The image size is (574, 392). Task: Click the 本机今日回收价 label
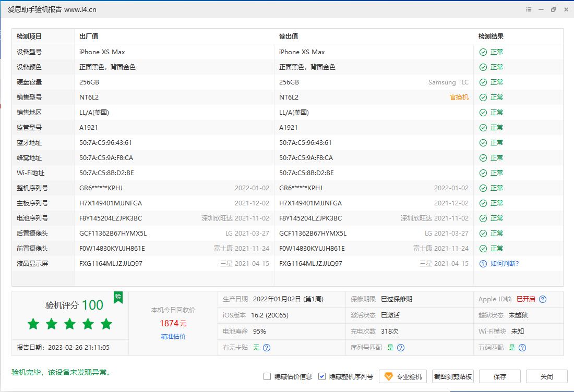(173, 310)
